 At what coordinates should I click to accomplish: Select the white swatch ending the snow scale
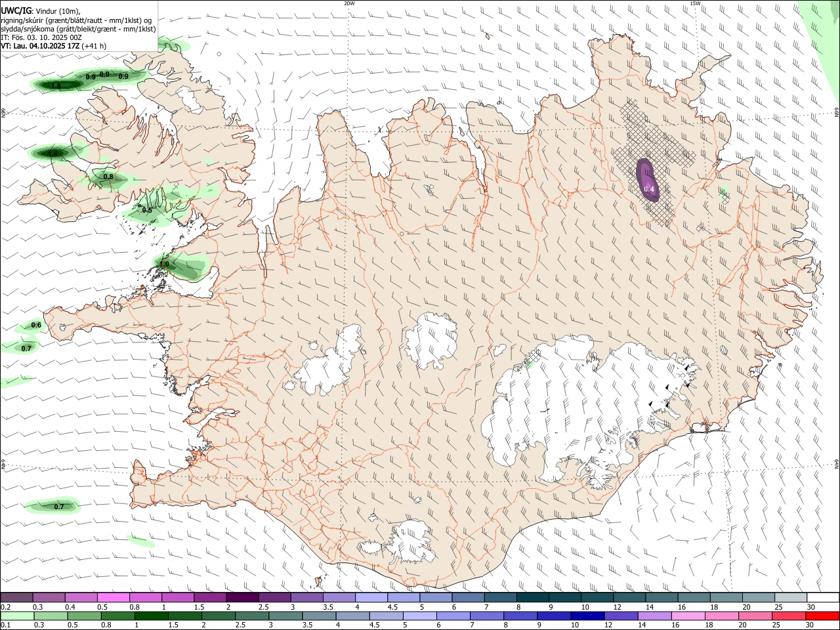pos(822,597)
